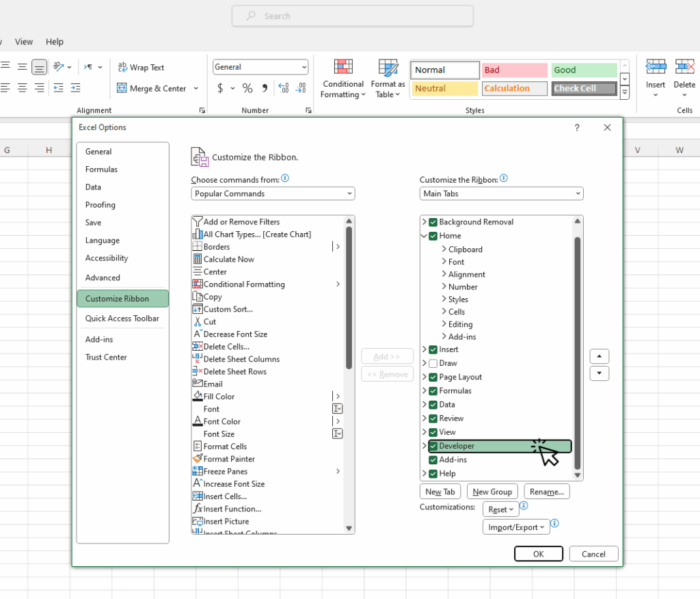The image size is (700, 599).
Task: Open the Import/Export dropdown
Action: 515,527
